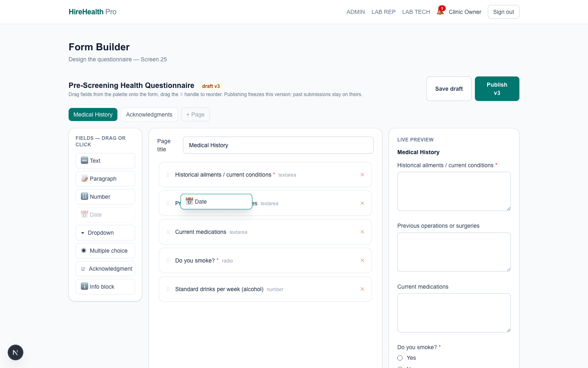Click the Clinic Owner user label
Screen dimensions: 588x368
[465, 12]
